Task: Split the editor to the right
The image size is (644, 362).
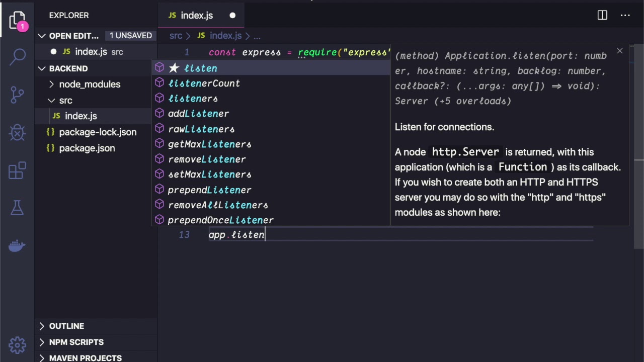Action: point(602,16)
